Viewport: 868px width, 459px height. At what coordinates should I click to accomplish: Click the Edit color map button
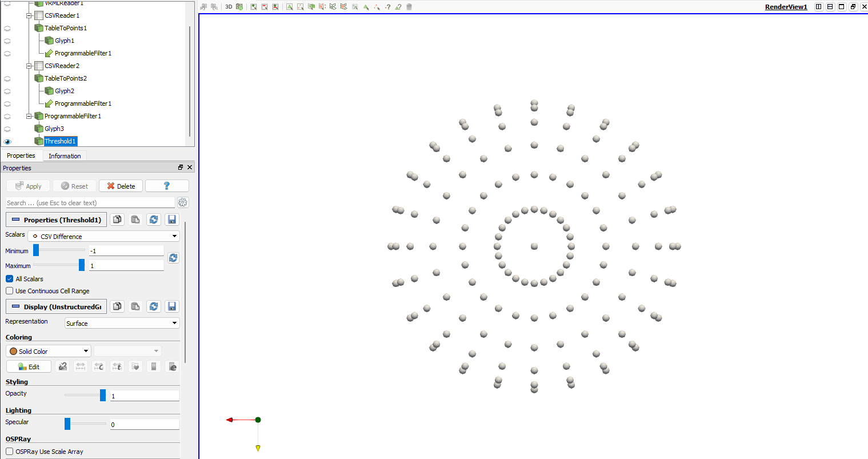pos(29,367)
